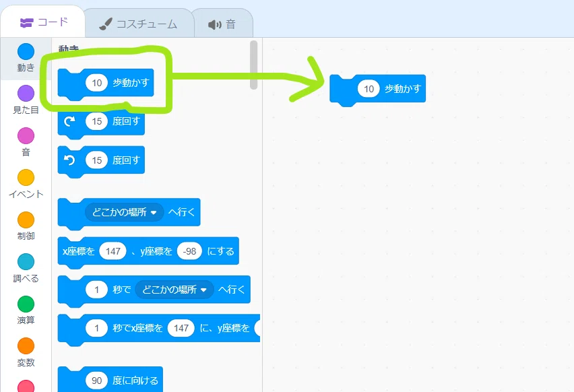574x392 pixels.
Task: Click へ行く text on どこかの場所 block
Action: (x=182, y=212)
